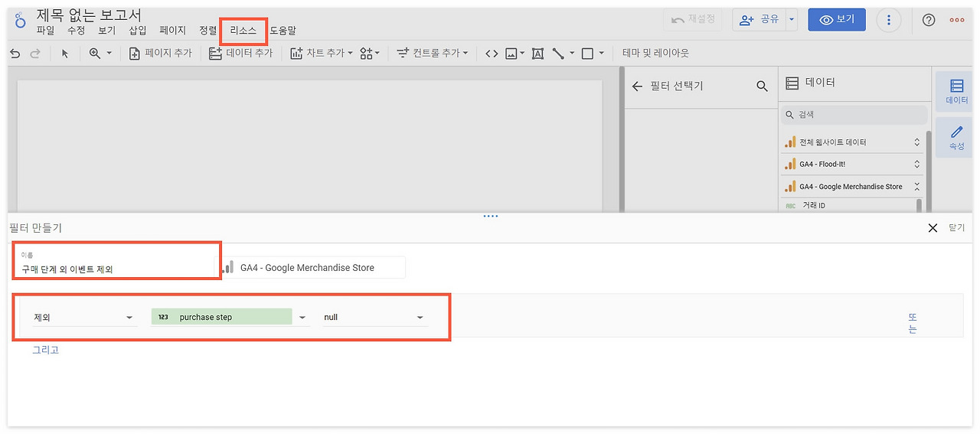Viewport: 980px width, 434px height.
Task: Switch to the 데이터 side tab
Action: coord(956,91)
